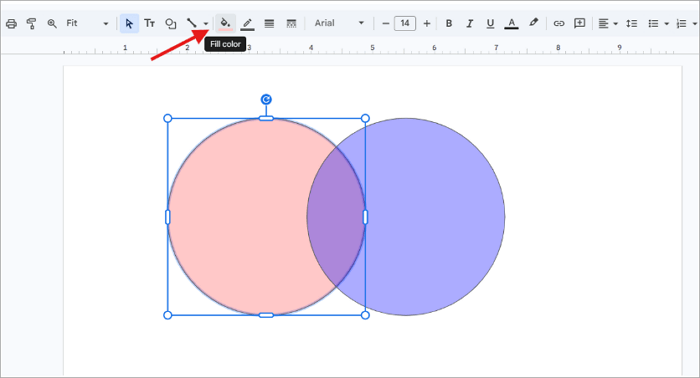Open the Highlight color marker tool
Viewport: 700px width, 378px height.
point(533,23)
